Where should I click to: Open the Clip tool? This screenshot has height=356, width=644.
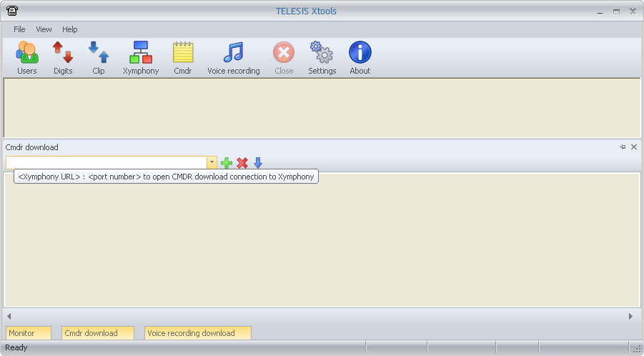pyautogui.click(x=99, y=57)
